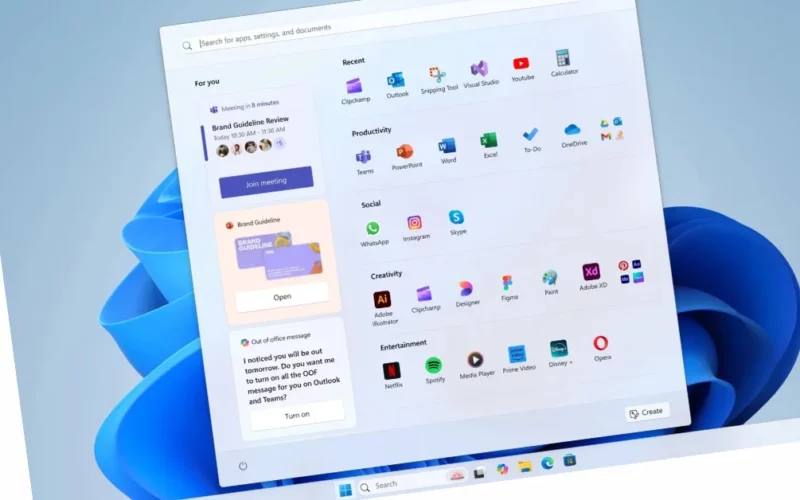The image size is (800, 500).
Task: Click Turn on for out of office
Action: pos(297,415)
